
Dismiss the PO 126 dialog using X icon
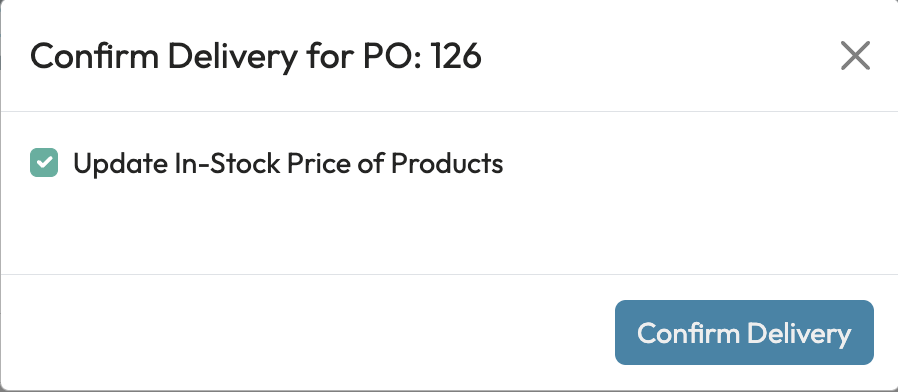(x=855, y=56)
